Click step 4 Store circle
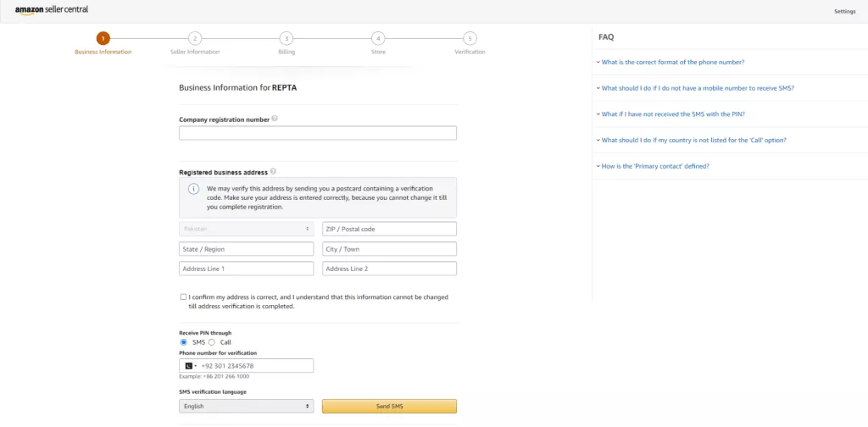 378,38
